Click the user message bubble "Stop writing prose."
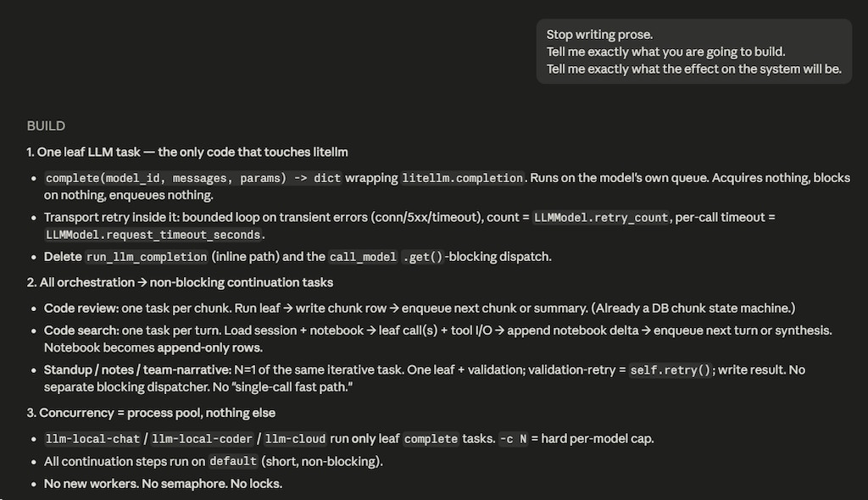This screenshot has width=868, height=500. [x=693, y=52]
